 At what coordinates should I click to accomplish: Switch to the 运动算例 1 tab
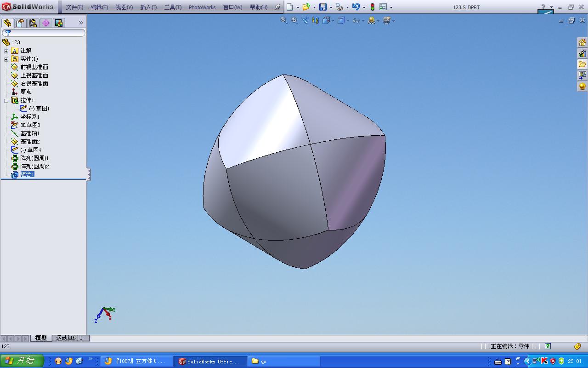pos(70,338)
